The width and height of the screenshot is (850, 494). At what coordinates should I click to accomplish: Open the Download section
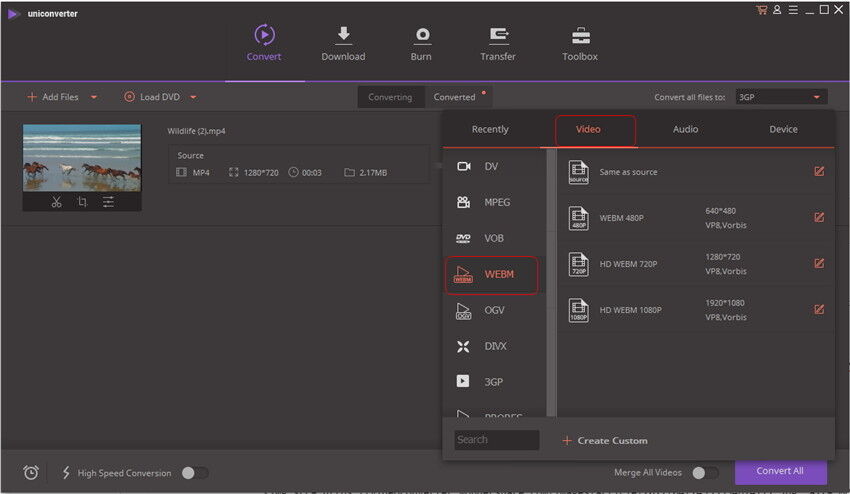pos(343,43)
